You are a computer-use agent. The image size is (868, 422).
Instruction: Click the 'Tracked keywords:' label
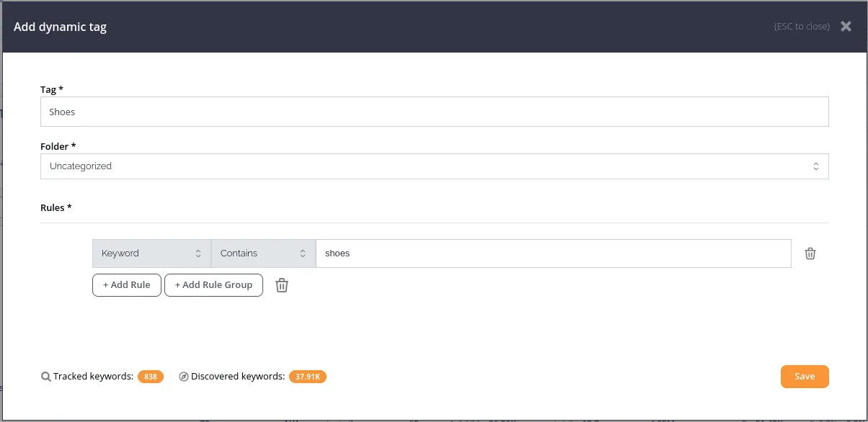[x=93, y=377]
